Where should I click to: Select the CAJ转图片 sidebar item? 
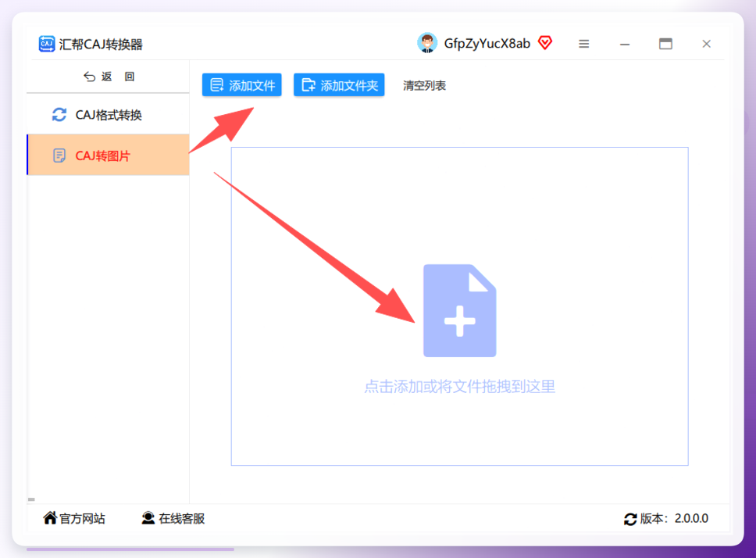[x=108, y=155]
